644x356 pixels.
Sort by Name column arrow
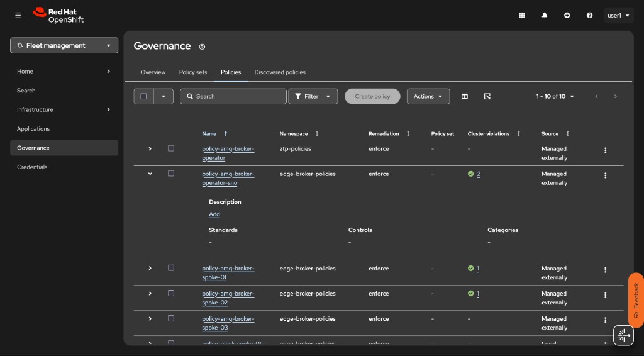pyautogui.click(x=226, y=134)
